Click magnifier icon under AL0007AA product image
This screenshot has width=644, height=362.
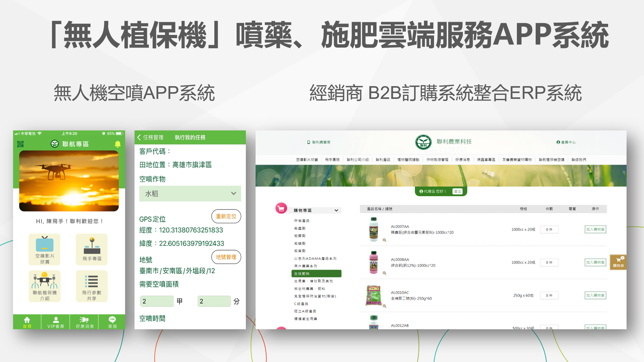(384, 240)
